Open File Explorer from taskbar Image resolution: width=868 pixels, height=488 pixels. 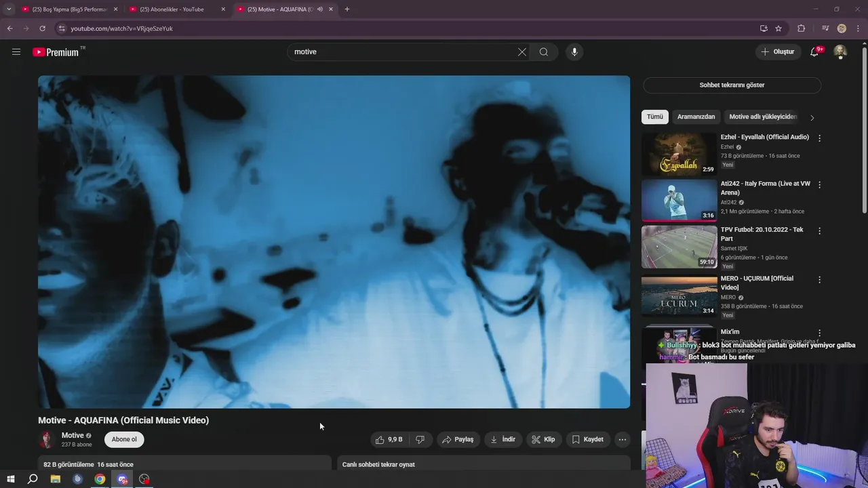[x=56, y=479]
